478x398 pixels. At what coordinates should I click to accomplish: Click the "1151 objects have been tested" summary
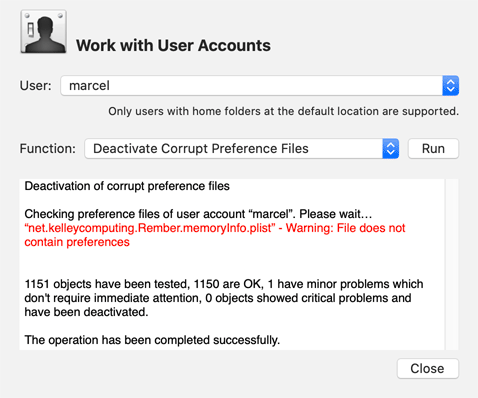[224, 298]
